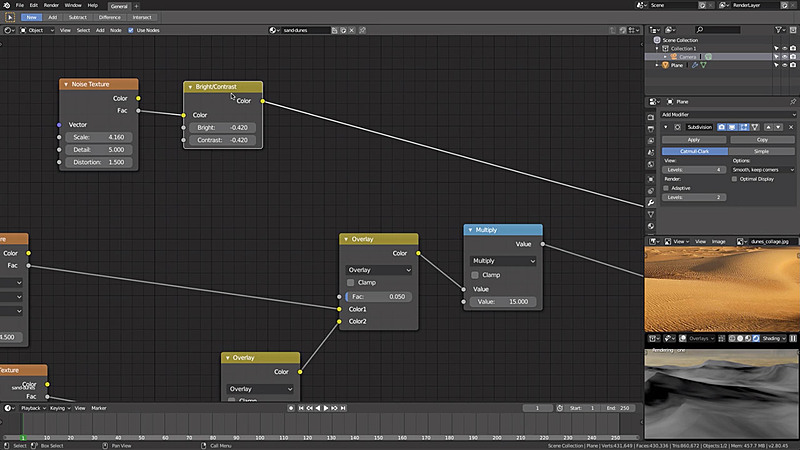This screenshot has height=450, width=800.
Task: Toggle Subdivision modifier viewport display icon
Action: (733, 127)
